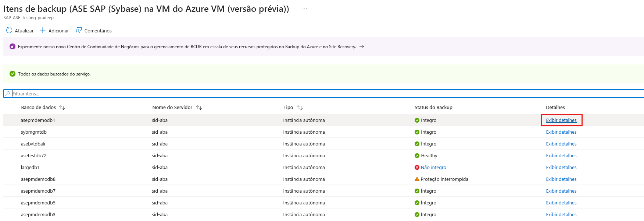
Task: Click the Comentários toolbar button label
Action: [98, 31]
